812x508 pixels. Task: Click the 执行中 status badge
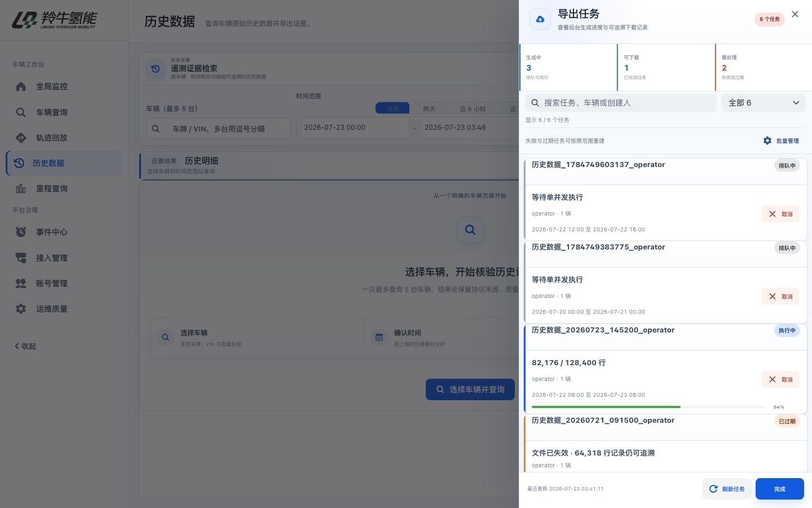(x=787, y=331)
